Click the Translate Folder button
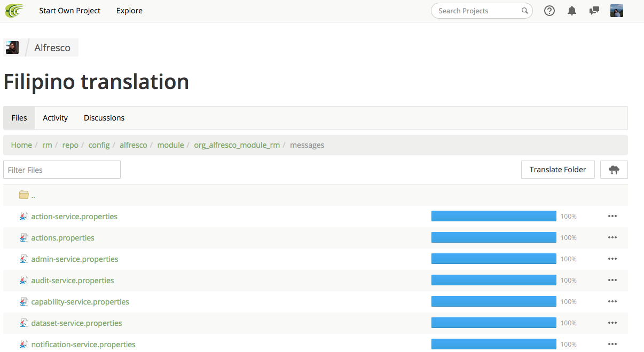Image resolution: width=644 pixels, height=352 pixels. coord(557,170)
